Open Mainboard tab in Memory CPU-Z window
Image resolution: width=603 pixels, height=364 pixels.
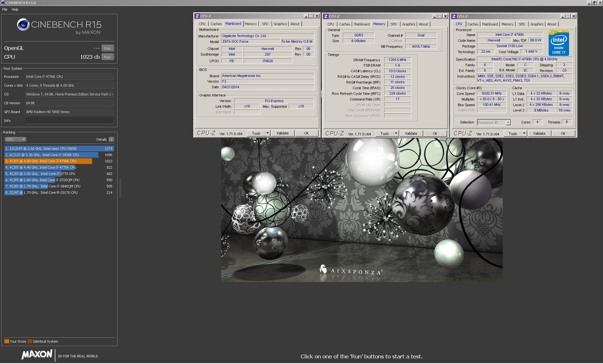point(362,24)
